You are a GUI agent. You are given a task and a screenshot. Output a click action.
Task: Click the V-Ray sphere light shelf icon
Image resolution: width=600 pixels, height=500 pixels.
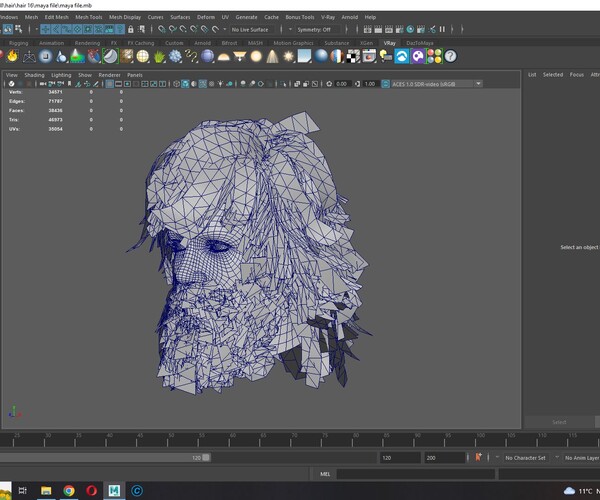256,56
